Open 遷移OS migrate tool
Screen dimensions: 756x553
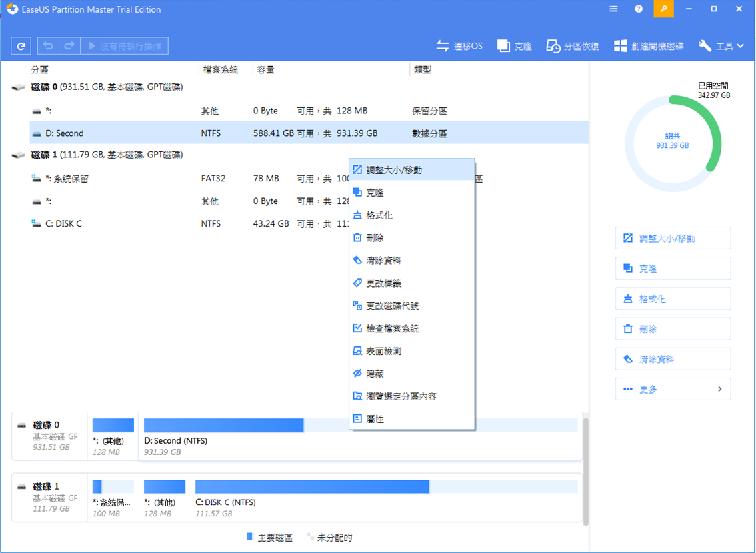pyautogui.click(x=459, y=46)
